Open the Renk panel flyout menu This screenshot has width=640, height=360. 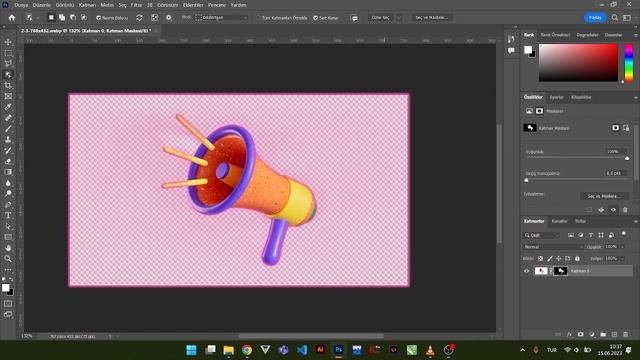coord(636,35)
